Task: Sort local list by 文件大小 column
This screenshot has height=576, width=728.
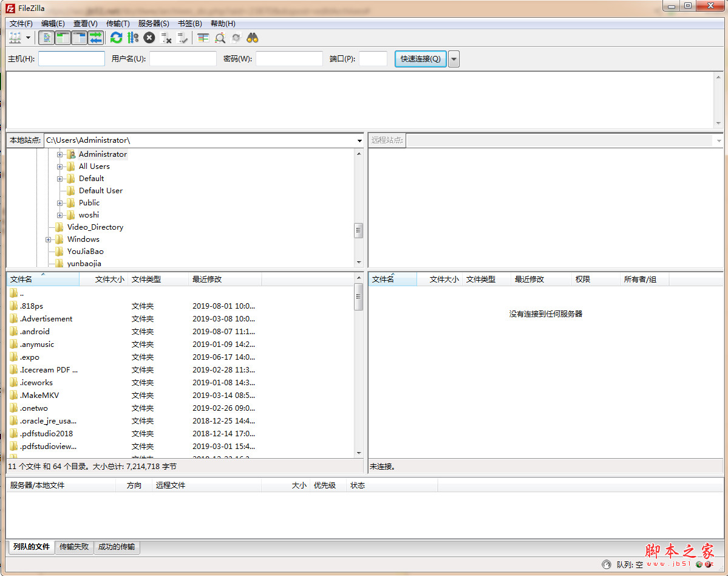Action: pyautogui.click(x=104, y=279)
